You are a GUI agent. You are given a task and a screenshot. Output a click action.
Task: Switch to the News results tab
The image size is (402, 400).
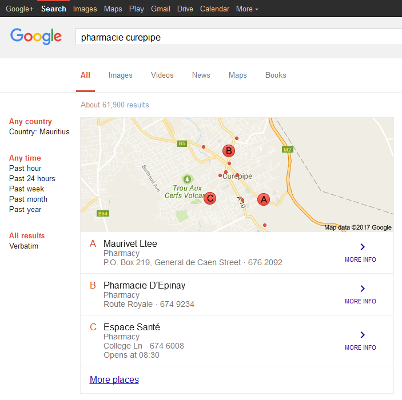tap(201, 75)
